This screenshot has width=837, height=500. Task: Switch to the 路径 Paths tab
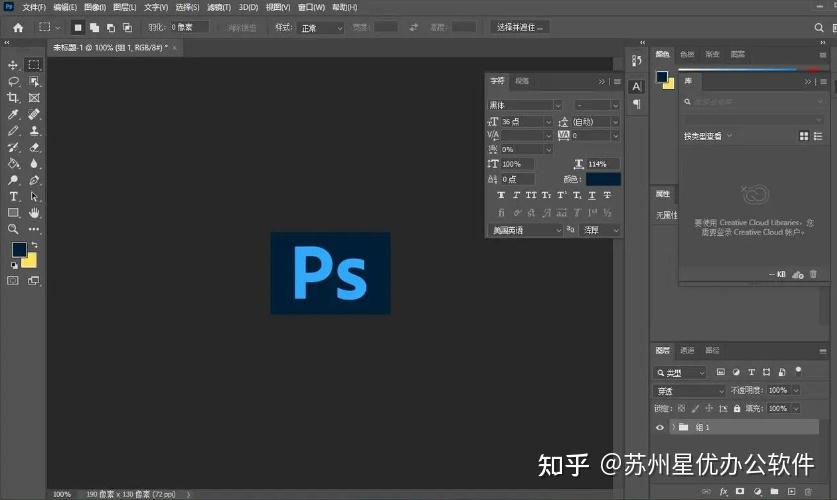pos(713,351)
